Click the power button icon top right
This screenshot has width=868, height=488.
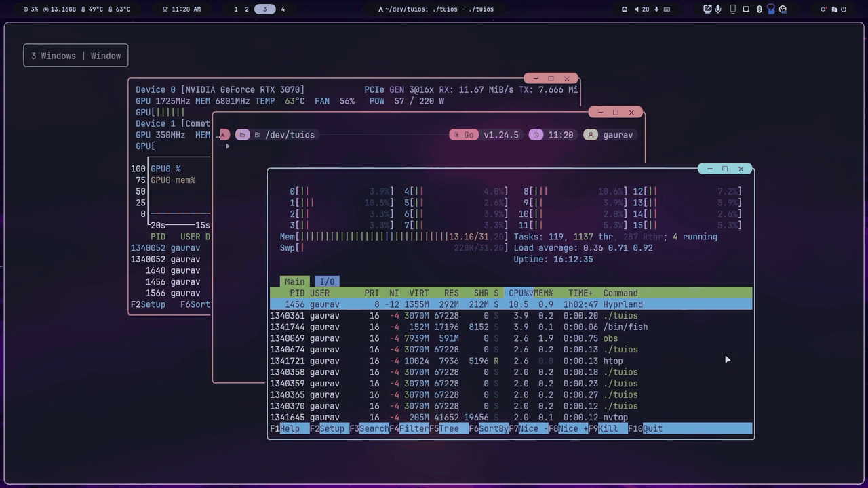pos(844,9)
